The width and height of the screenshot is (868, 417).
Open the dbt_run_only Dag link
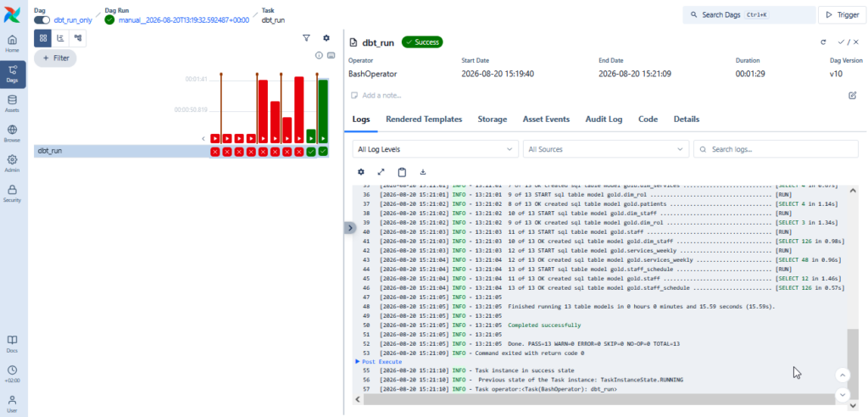(x=73, y=20)
